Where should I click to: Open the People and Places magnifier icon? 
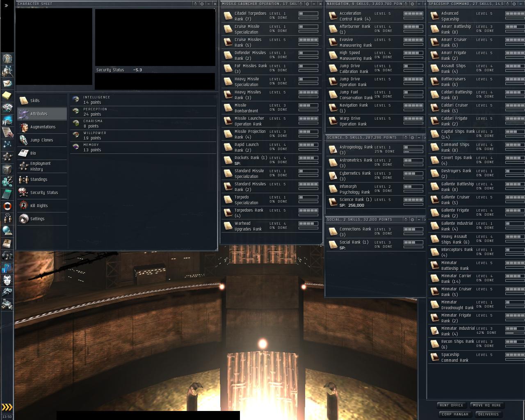click(7, 71)
